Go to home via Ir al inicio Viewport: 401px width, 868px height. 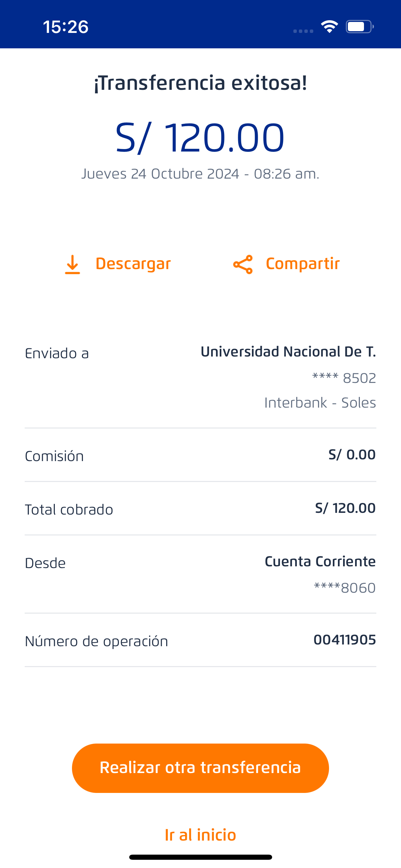tap(200, 835)
